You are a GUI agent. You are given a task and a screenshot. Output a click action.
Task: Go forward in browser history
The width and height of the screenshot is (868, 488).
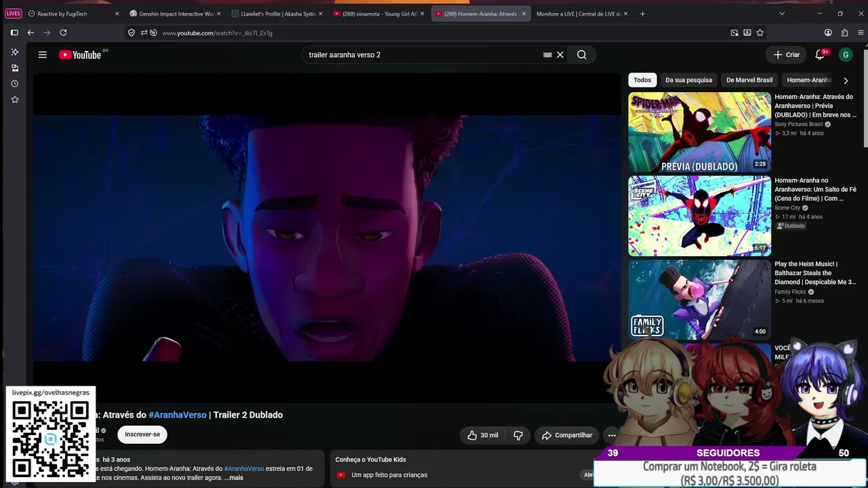coord(47,33)
